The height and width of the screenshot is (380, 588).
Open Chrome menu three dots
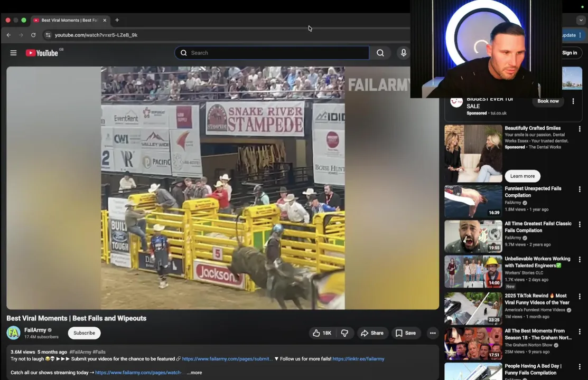click(580, 35)
